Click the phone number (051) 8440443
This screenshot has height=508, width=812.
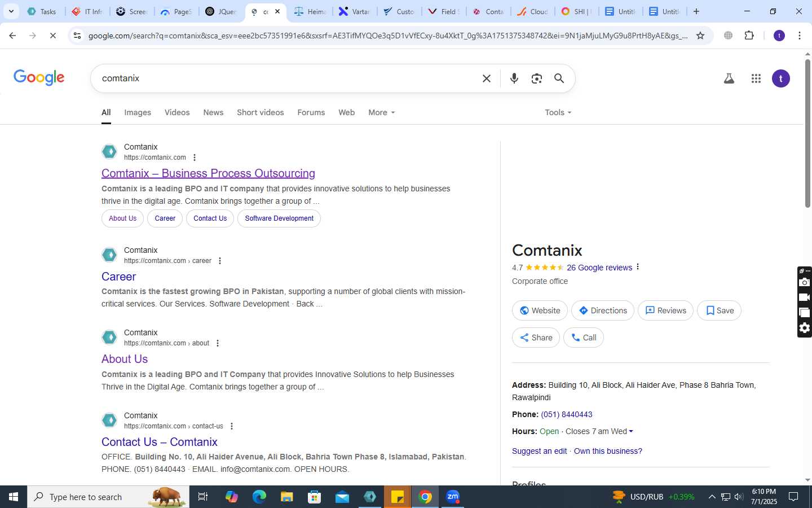tap(567, 414)
